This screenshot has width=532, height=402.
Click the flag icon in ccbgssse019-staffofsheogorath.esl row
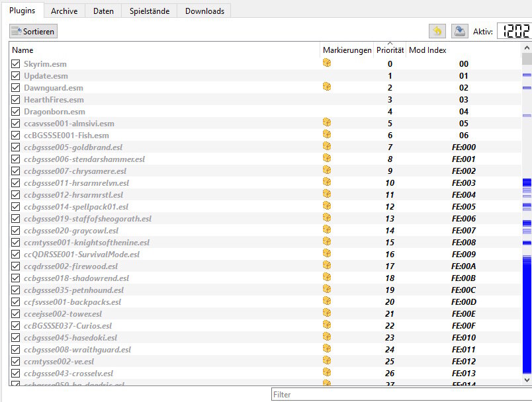point(327,218)
